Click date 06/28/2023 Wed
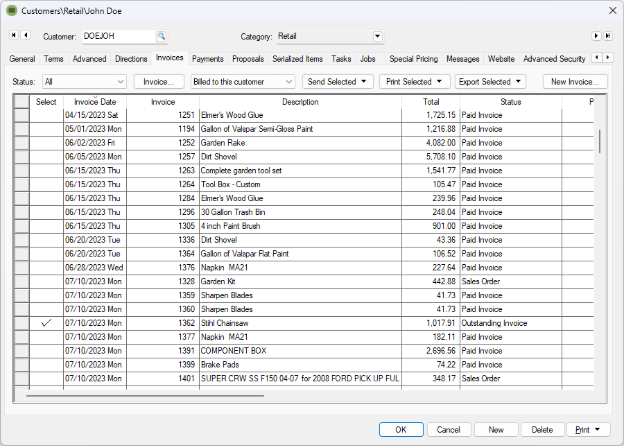Image resolution: width=624 pixels, height=446 pixels. pos(95,267)
